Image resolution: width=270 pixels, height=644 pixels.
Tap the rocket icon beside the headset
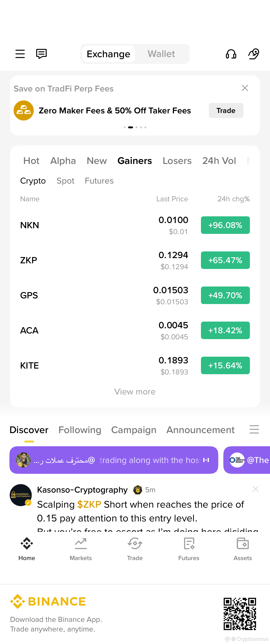point(253,54)
